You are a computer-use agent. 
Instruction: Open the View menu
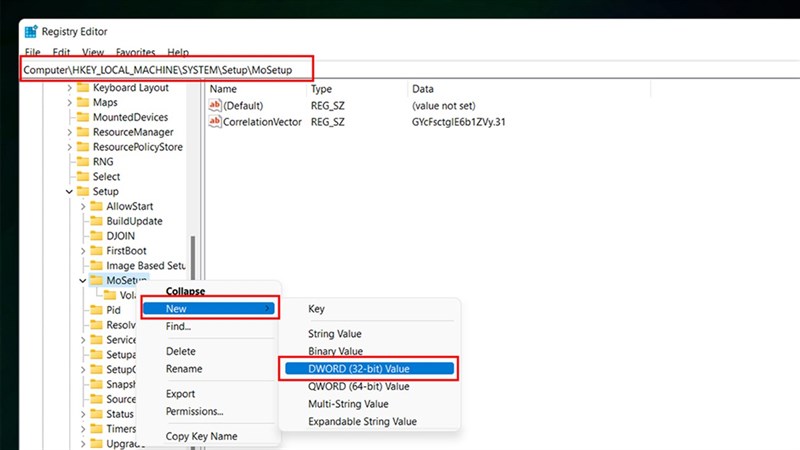pyautogui.click(x=93, y=52)
